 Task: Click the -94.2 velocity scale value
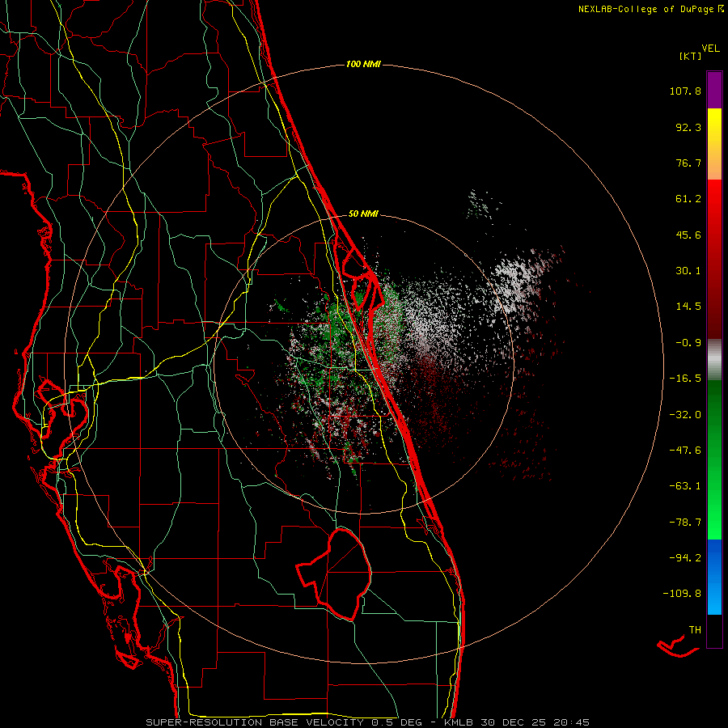[x=685, y=557]
